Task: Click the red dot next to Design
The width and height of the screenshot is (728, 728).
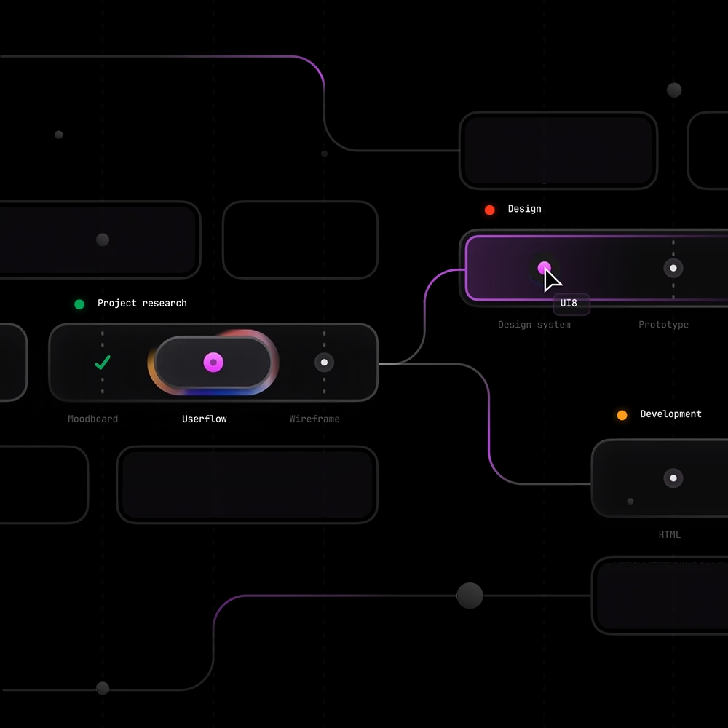Action: pyautogui.click(x=488, y=209)
